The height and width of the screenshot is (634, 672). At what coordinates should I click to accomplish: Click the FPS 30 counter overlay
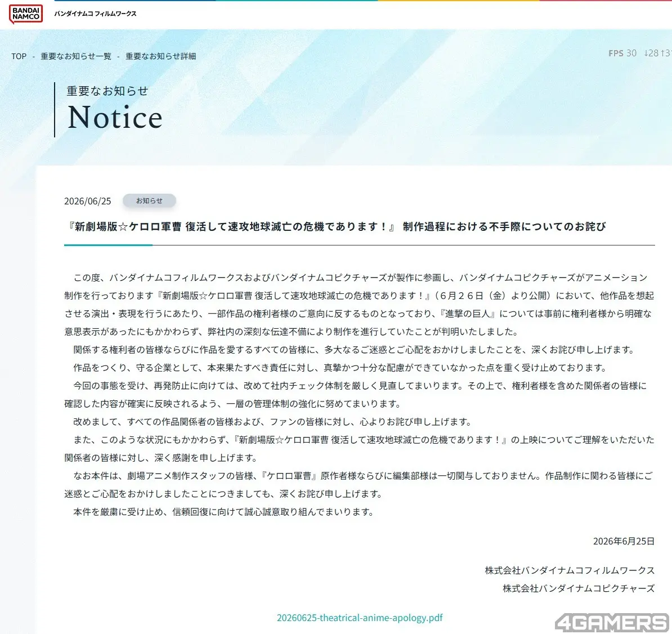click(x=622, y=53)
